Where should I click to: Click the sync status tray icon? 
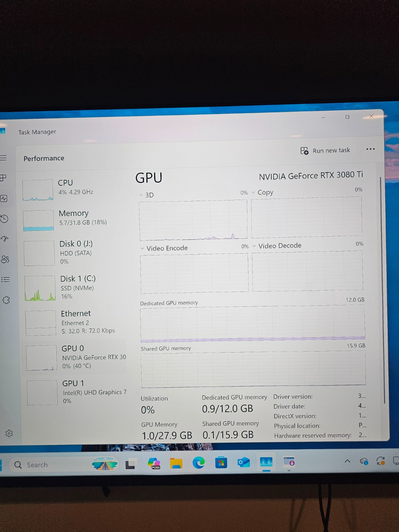[381, 461]
